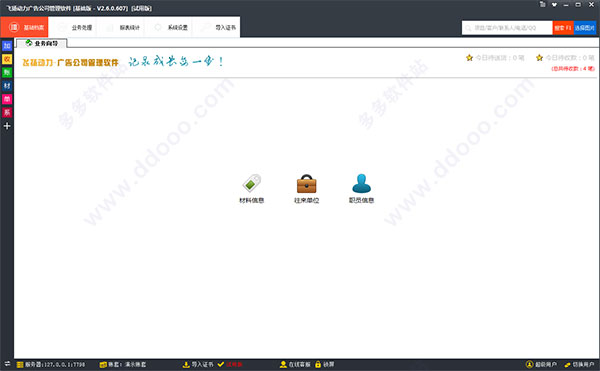Select the 业务向导 document tab
Screen dimensions: 600x371
coord(42,43)
